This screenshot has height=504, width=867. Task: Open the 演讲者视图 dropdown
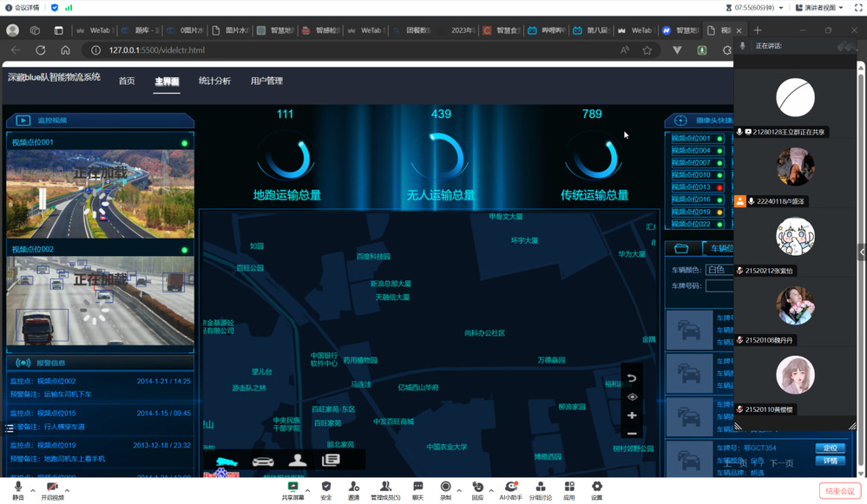click(819, 8)
